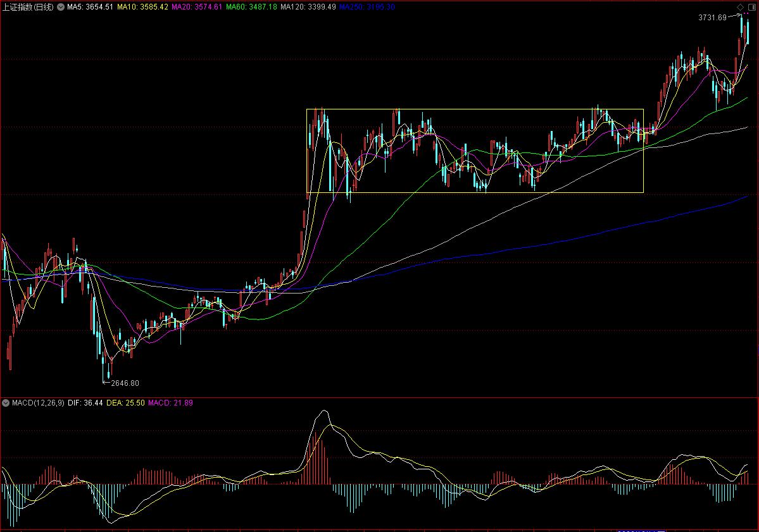Screen dimensions: 759x532
Task: Select the yellow rectangle's top edge
Action: tap(475, 109)
